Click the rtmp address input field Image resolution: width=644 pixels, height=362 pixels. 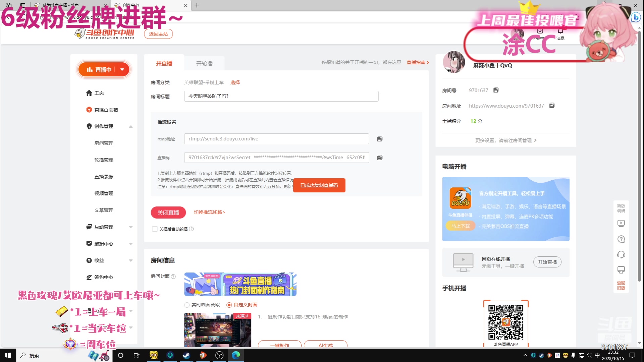pyautogui.click(x=276, y=139)
